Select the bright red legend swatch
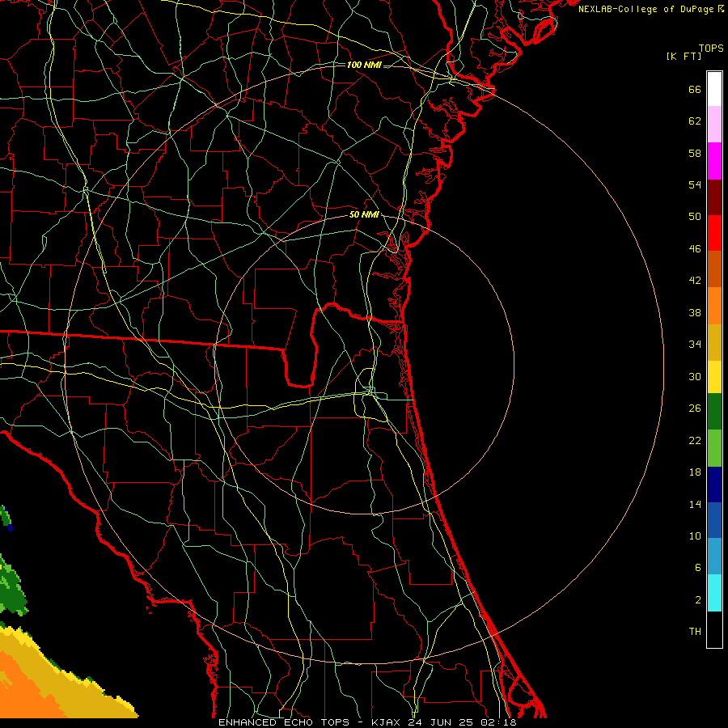Viewport: 728px width, 728px height. coord(714,233)
